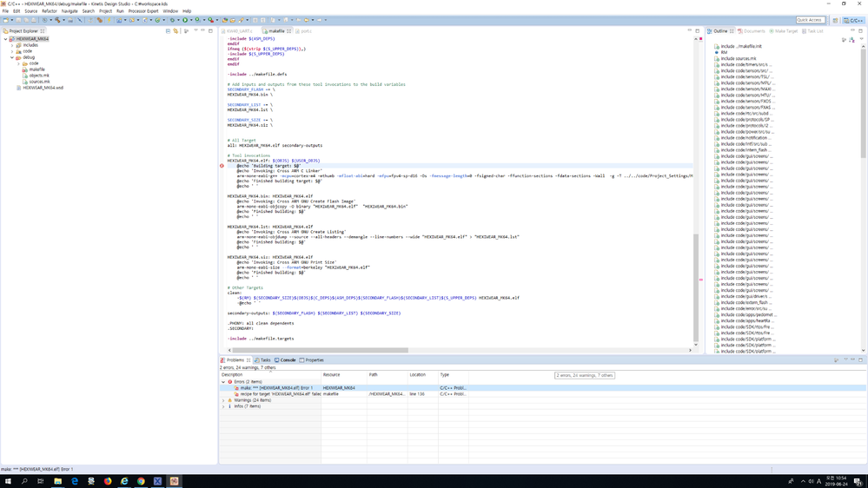The height and width of the screenshot is (488, 868).
Task: Switch to the KW40_UART.c editor tab
Action: (x=239, y=31)
